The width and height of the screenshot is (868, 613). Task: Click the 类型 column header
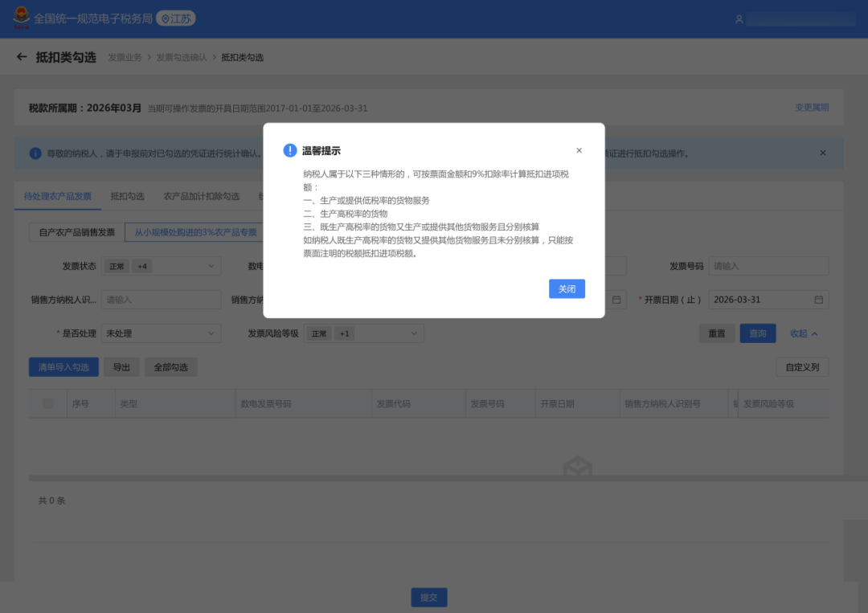(x=175, y=404)
